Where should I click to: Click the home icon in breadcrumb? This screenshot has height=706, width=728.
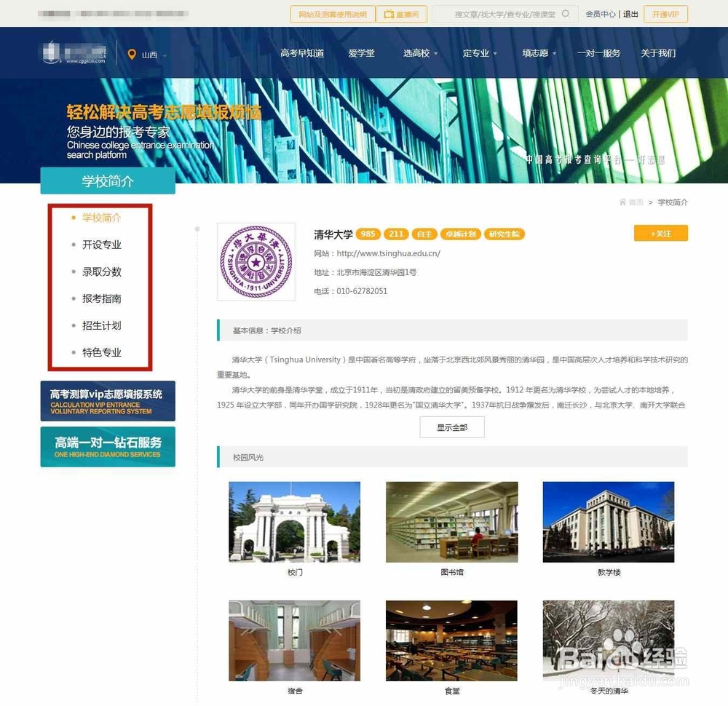pyautogui.click(x=622, y=202)
